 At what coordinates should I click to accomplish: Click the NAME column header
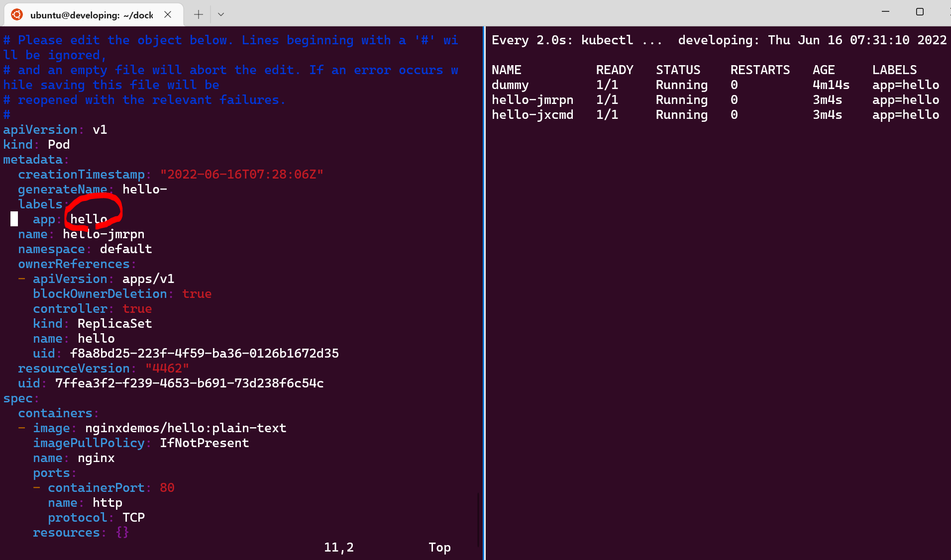[x=507, y=70]
